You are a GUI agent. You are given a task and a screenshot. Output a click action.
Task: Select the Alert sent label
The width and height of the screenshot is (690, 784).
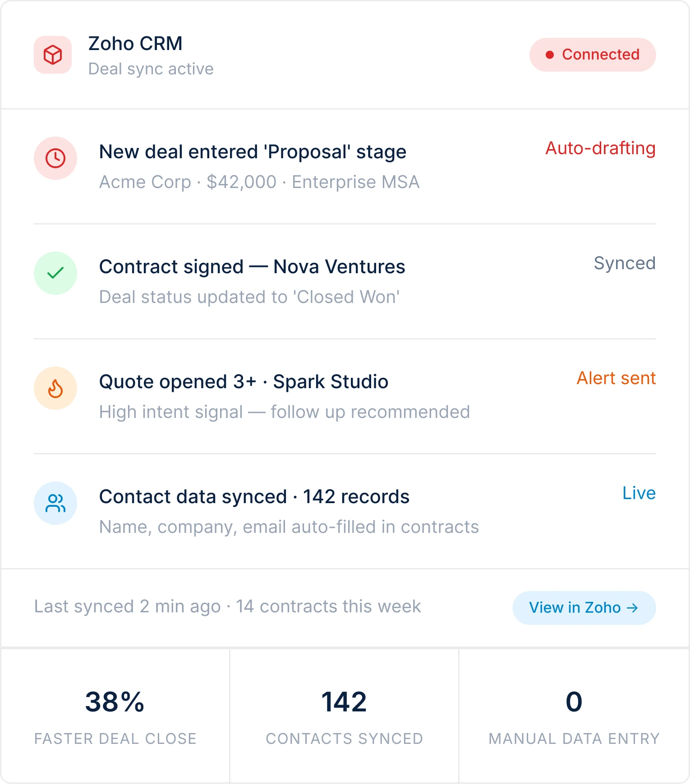coord(616,378)
